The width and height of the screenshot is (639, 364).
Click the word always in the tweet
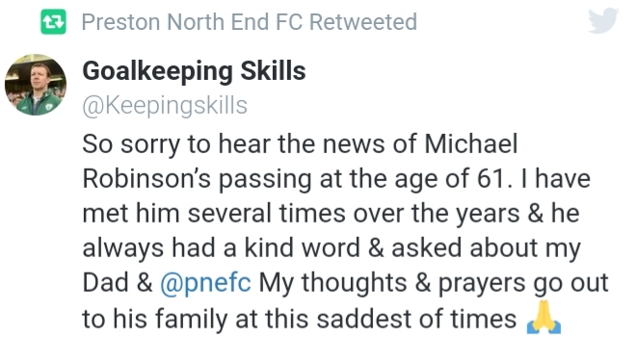[x=123, y=248]
